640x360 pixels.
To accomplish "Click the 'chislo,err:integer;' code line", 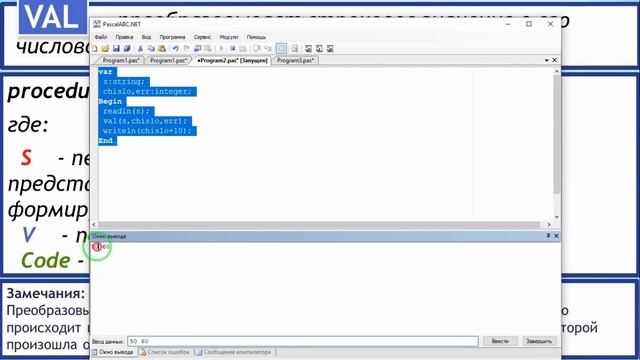I will point(147,91).
